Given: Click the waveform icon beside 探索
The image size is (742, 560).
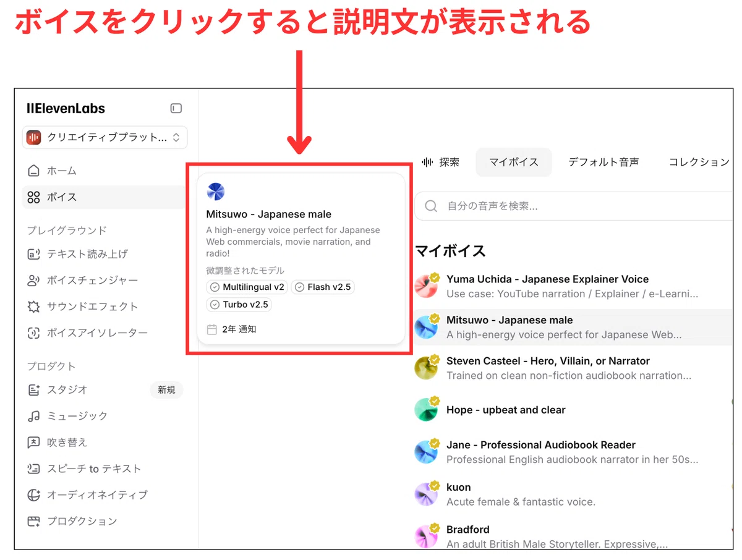Looking at the screenshot, I should [427, 163].
